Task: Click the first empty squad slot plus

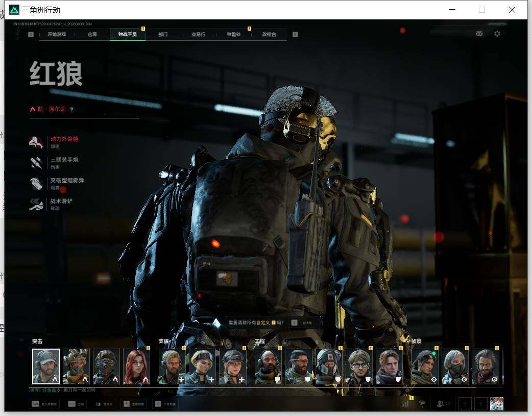Action: (x=465, y=404)
